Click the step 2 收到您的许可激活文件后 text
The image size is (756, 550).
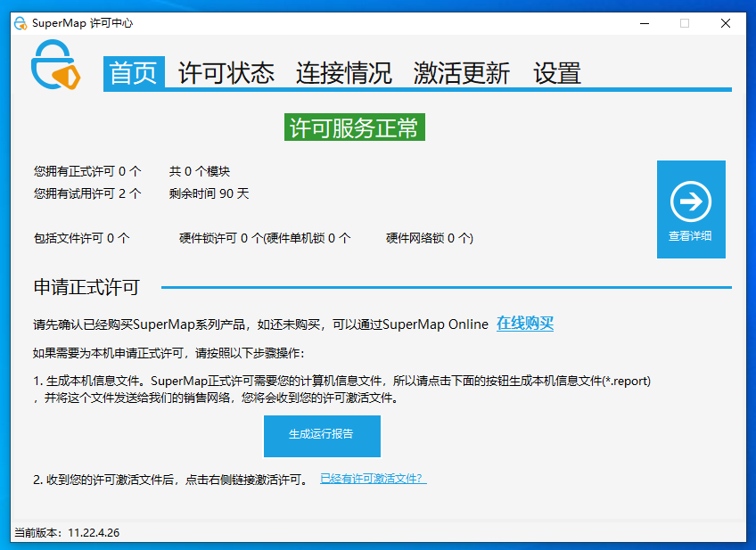click(172, 480)
